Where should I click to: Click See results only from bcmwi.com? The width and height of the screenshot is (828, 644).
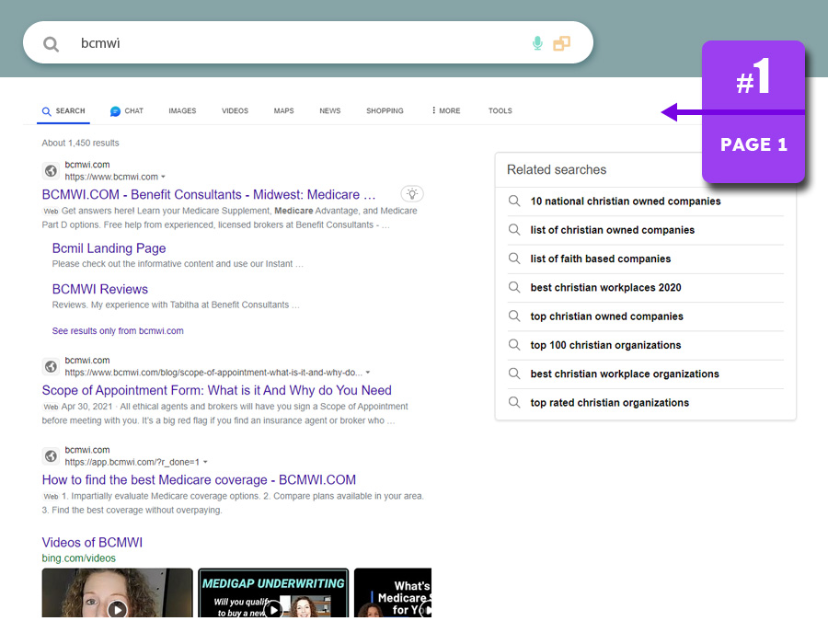tap(118, 331)
